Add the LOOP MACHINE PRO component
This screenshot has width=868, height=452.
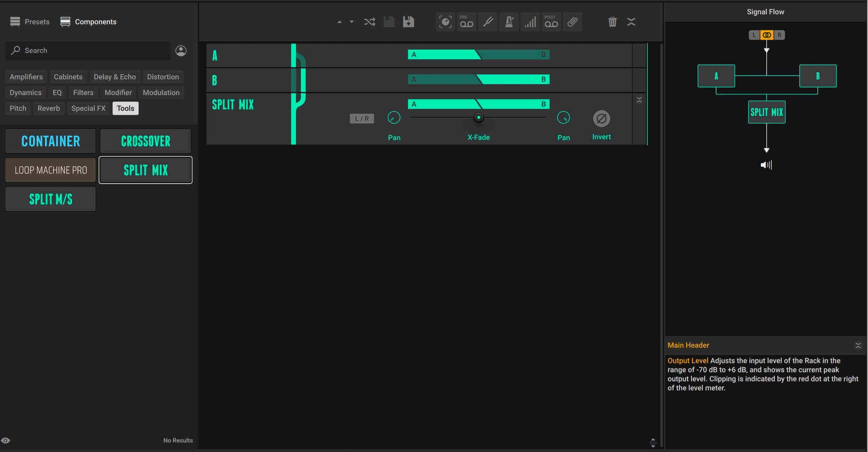tap(51, 170)
